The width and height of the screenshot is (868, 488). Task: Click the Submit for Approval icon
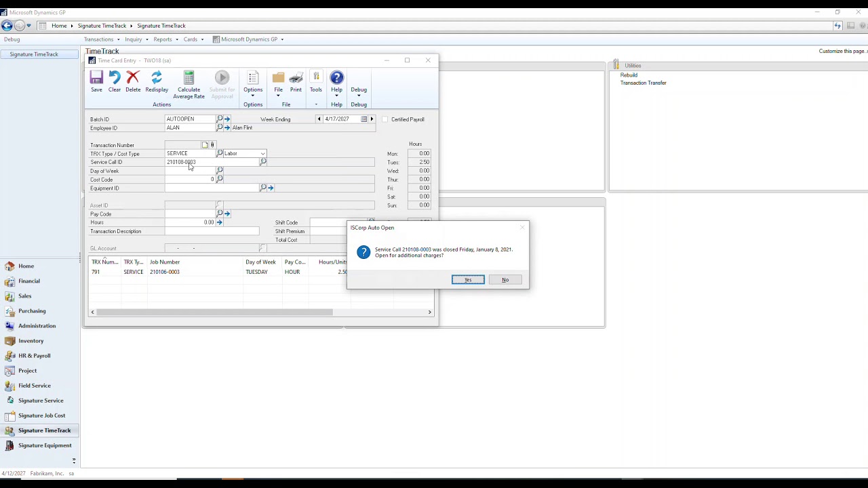(x=222, y=78)
